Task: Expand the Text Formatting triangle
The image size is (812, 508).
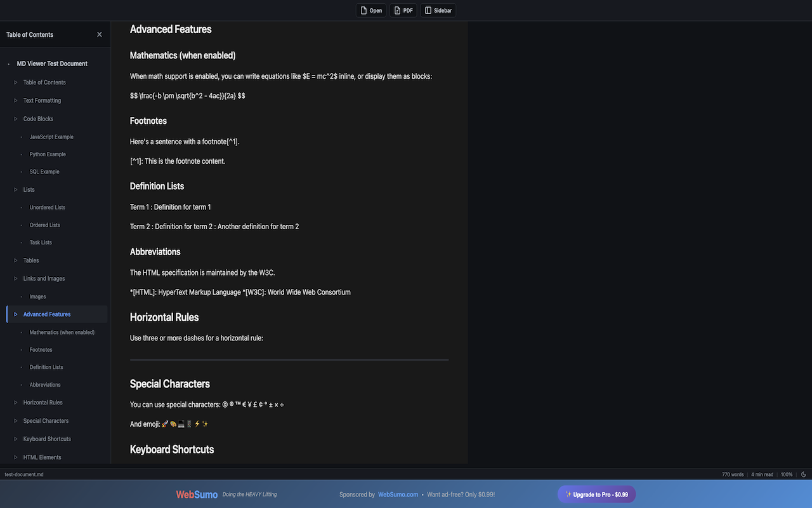Action: pos(16,100)
